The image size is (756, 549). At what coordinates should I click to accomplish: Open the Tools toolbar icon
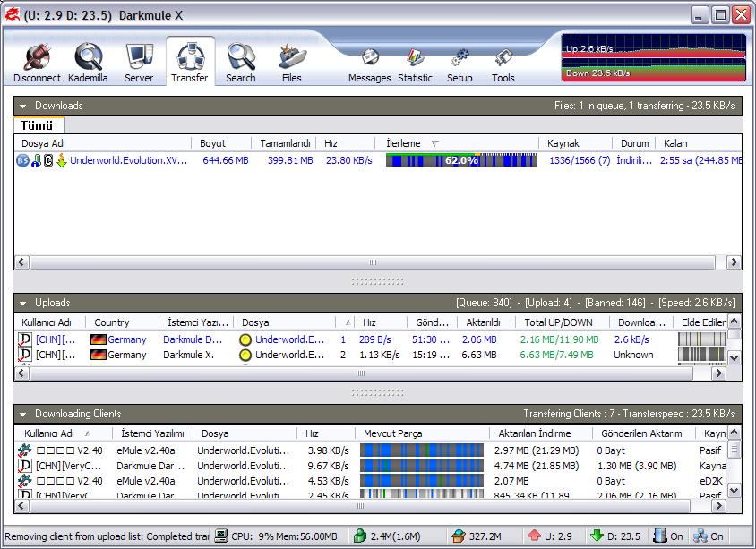(503, 58)
